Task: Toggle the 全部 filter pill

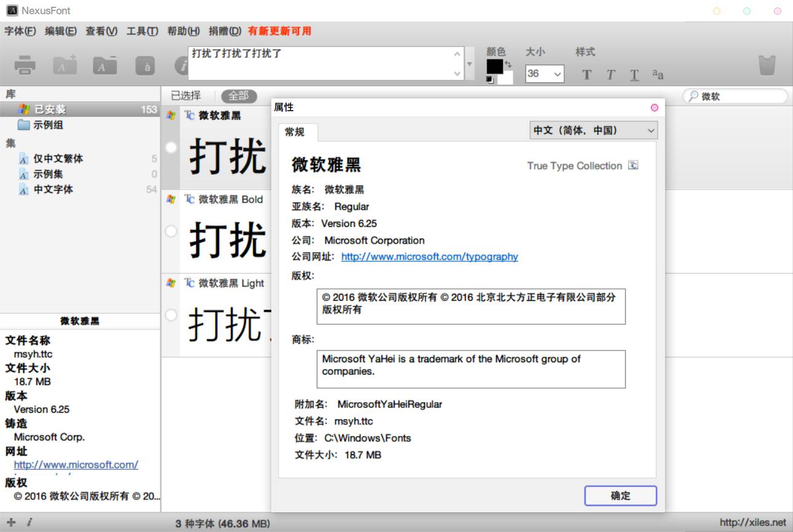Action: coord(239,96)
